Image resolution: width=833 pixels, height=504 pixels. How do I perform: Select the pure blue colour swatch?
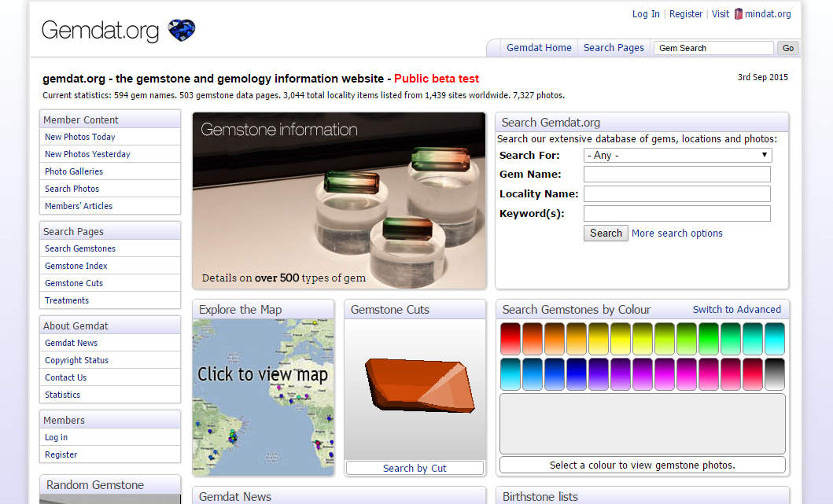[577, 374]
